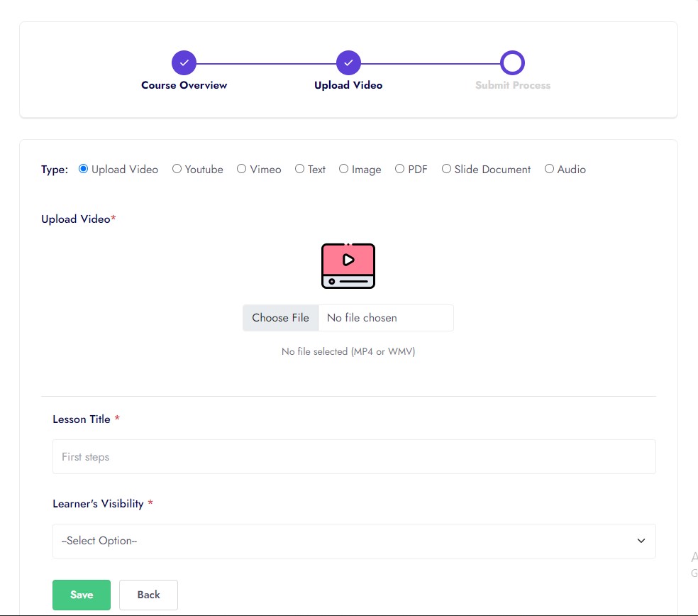698x616 pixels.
Task: Select the Youtube type radio button
Action: click(x=177, y=169)
